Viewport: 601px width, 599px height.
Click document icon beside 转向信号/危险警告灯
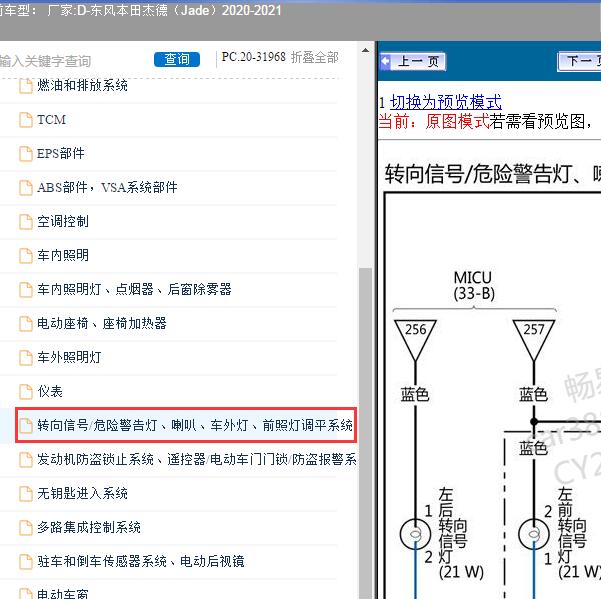(26, 425)
